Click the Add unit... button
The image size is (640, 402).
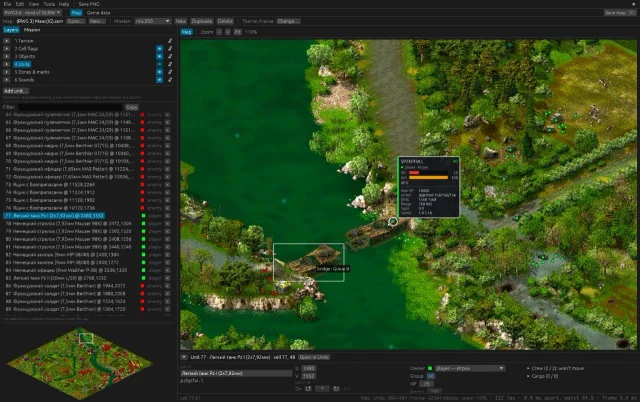[x=16, y=91]
